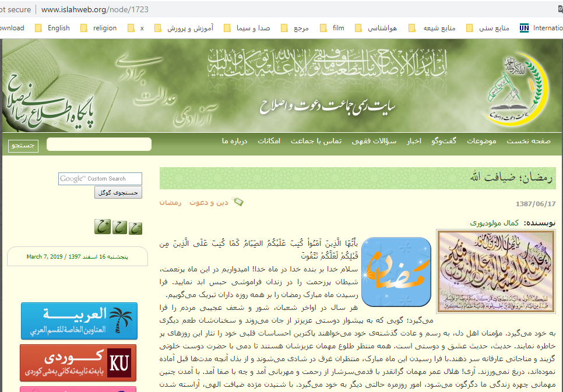563x392 pixels.
Task: Focus the site search text field
Action: (x=99, y=144)
